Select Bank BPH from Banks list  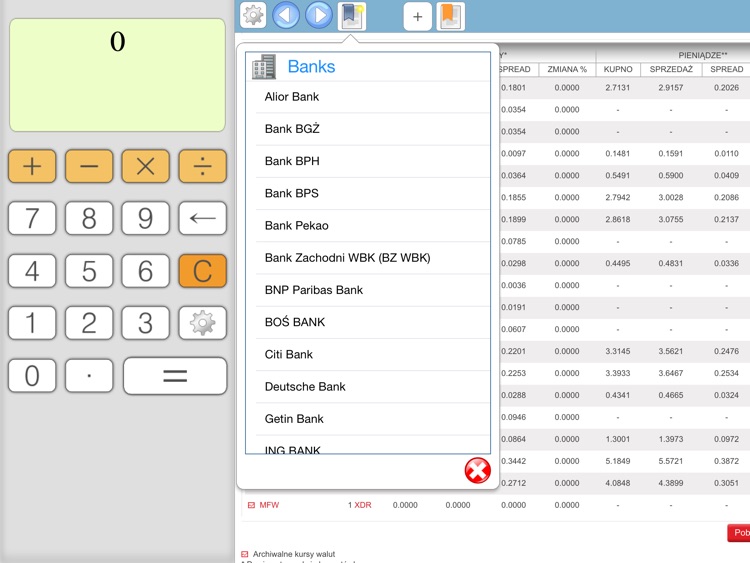pyautogui.click(x=368, y=161)
